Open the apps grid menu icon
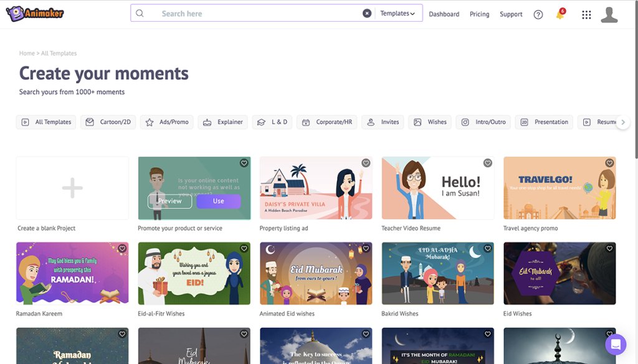This screenshot has height=364, width=638. click(x=586, y=15)
